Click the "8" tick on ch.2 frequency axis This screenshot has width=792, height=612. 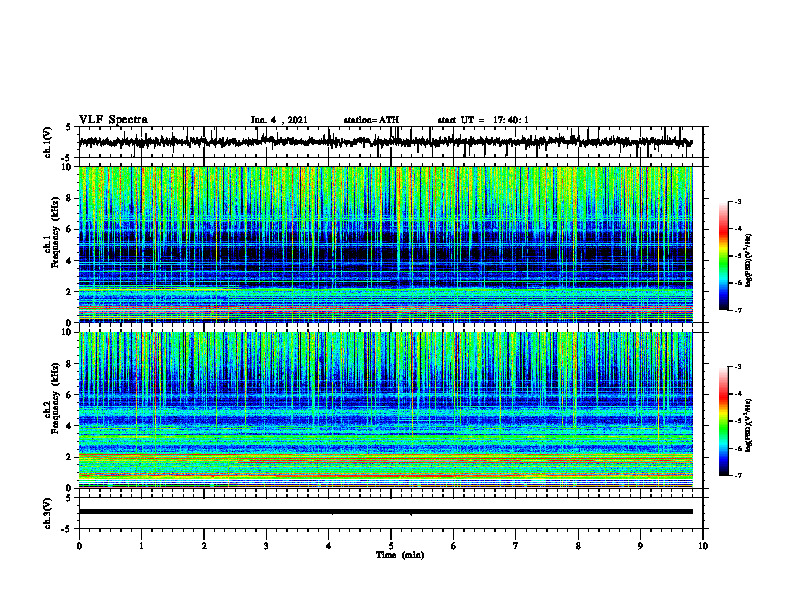[70, 364]
